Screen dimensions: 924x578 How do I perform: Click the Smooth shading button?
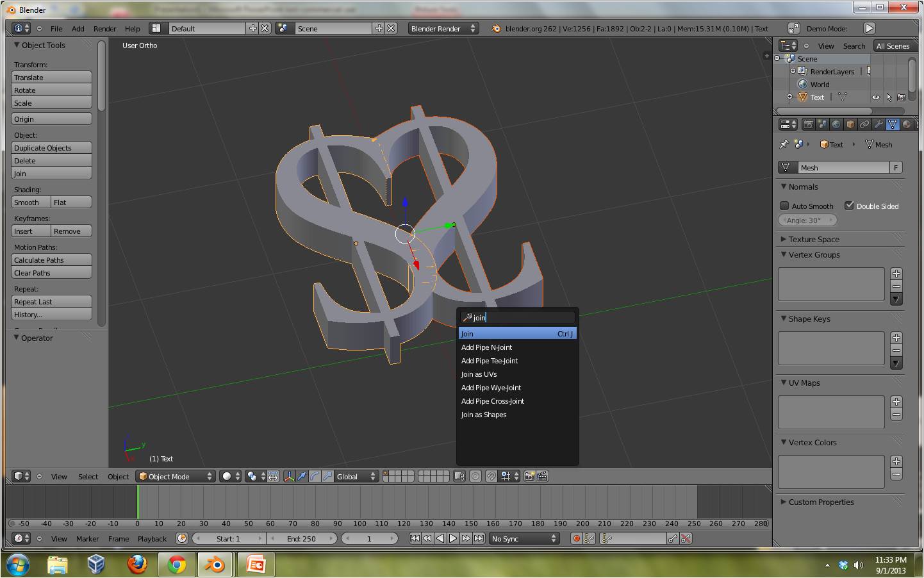(31, 202)
